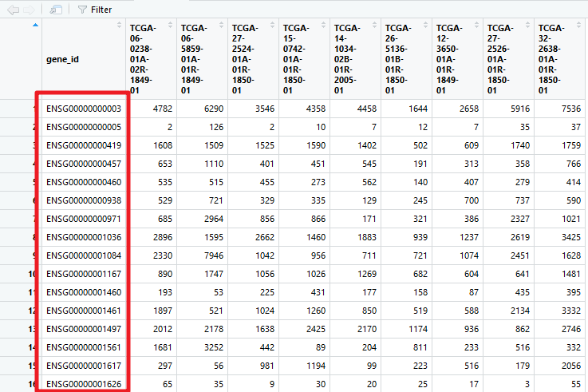The image size is (588, 392).
Task: Click cell ENSG00000001036
Action: pyautogui.click(x=84, y=237)
